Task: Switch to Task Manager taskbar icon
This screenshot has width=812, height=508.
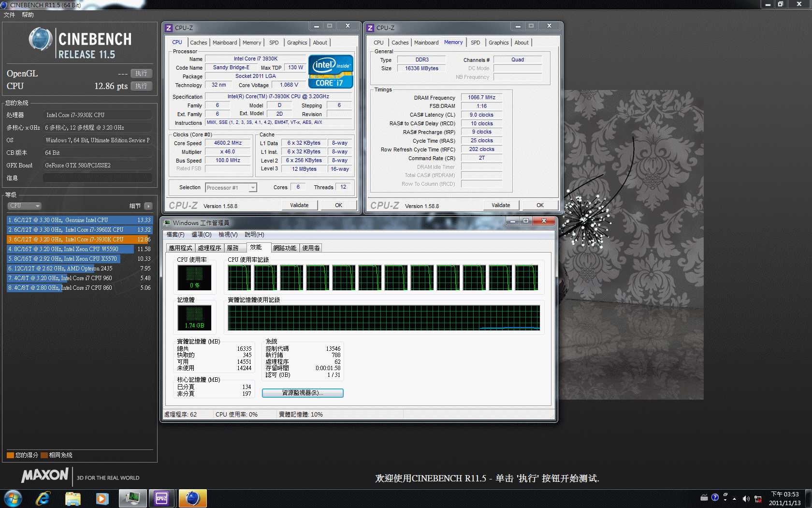Action: pos(132,498)
